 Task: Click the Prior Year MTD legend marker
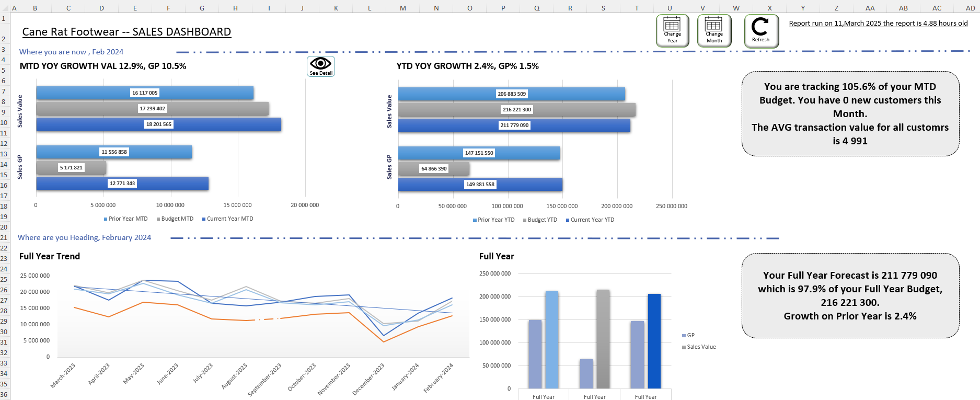106,219
